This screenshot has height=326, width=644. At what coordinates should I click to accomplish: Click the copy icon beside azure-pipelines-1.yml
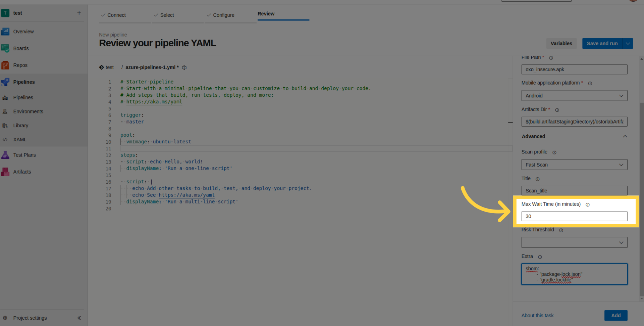(x=184, y=67)
